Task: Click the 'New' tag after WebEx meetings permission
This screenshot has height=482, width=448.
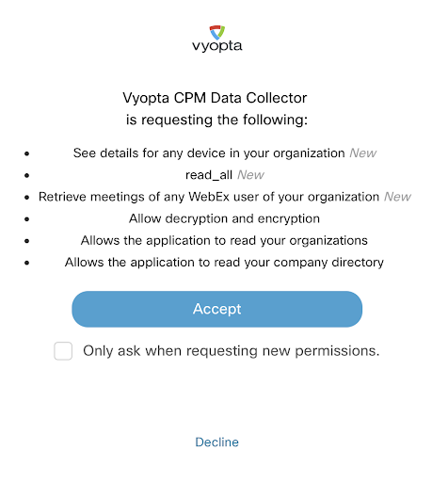Action: click(x=397, y=197)
